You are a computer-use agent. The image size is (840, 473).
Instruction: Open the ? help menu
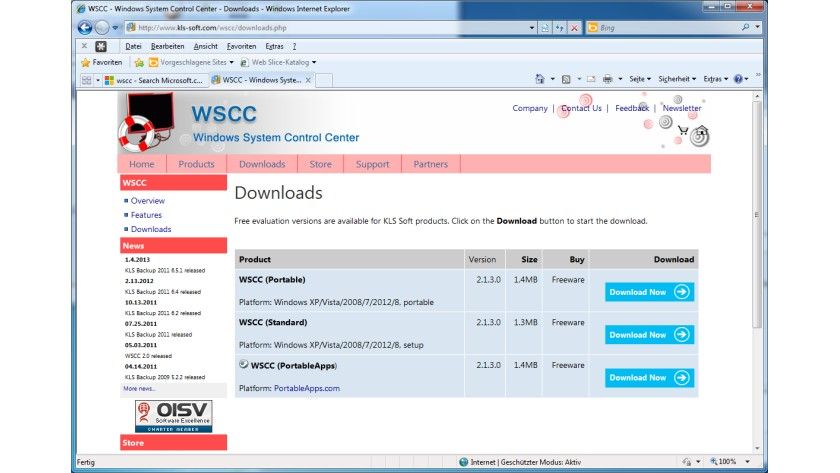click(x=294, y=47)
